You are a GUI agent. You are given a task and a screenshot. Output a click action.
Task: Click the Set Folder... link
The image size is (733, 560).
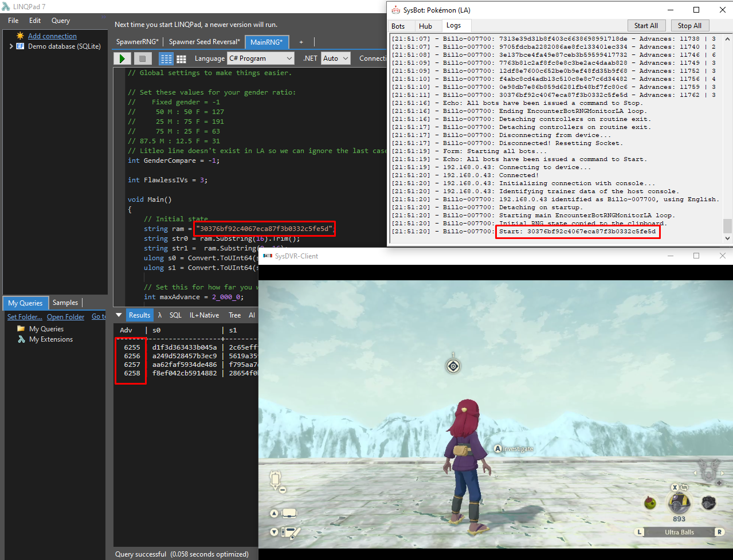(25, 316)
